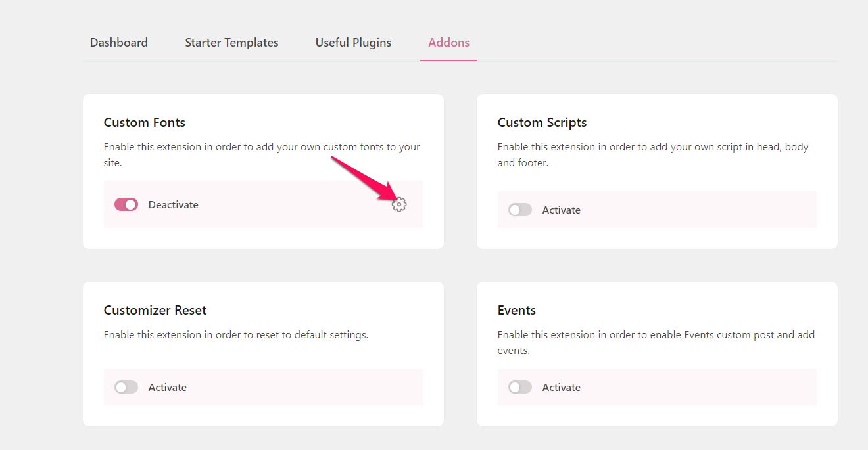Click the Custom Scripts card title
This screenshot has width=868, height=450.
(x=542, y=122)
